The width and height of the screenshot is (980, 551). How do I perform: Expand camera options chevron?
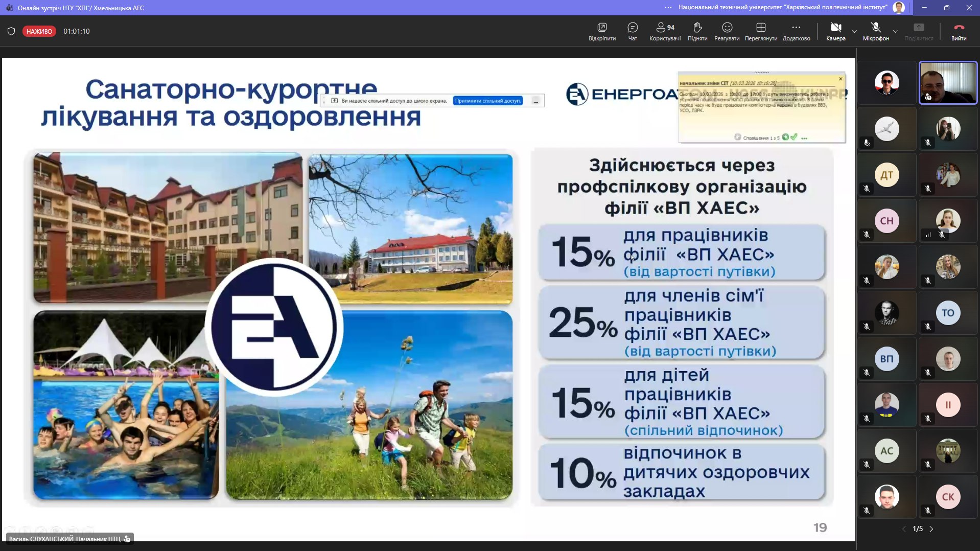click(x=854, y=31)
